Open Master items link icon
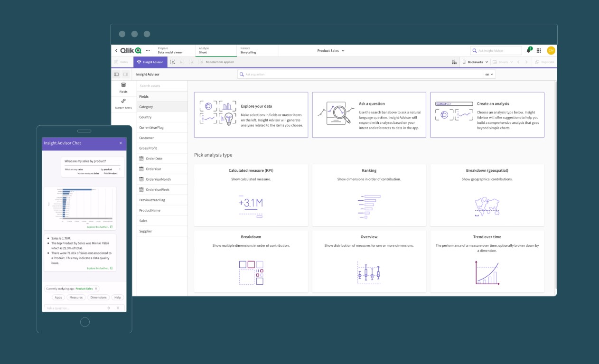This screenshot has width=599, height=364. [123, 101]
